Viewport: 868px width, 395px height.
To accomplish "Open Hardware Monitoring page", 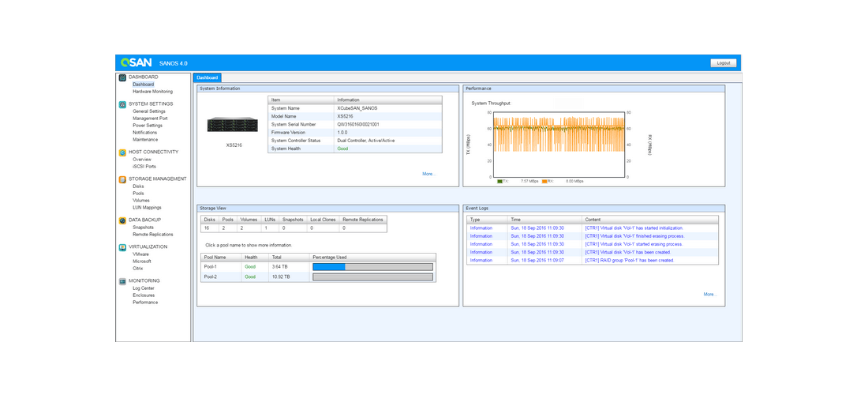I will (x=153, y=92).
